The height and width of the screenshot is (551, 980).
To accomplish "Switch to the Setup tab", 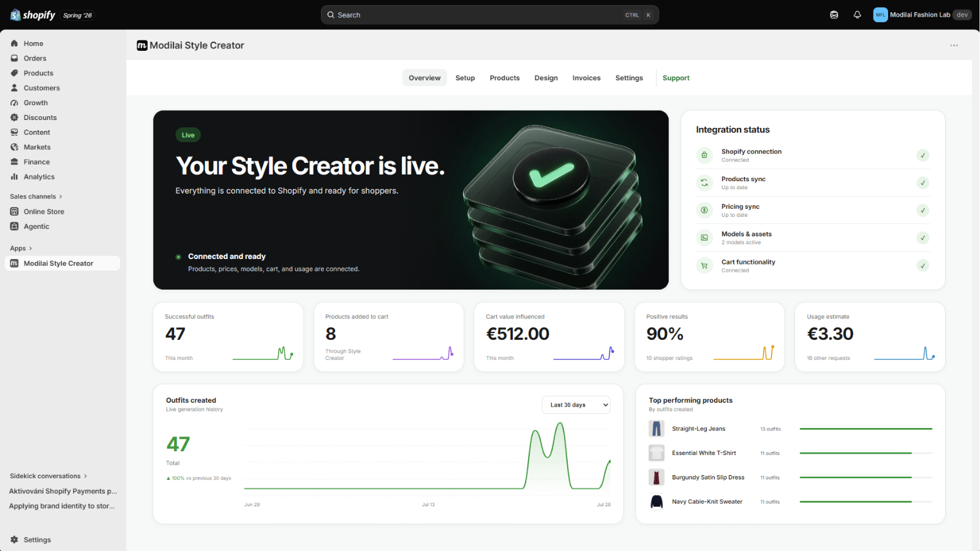I will (465, 78).
